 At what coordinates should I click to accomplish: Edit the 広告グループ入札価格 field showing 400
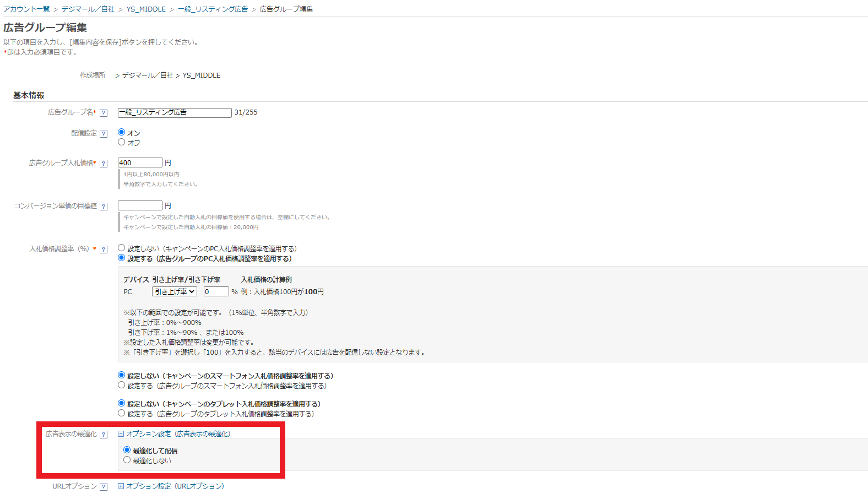tap(140, 162)
